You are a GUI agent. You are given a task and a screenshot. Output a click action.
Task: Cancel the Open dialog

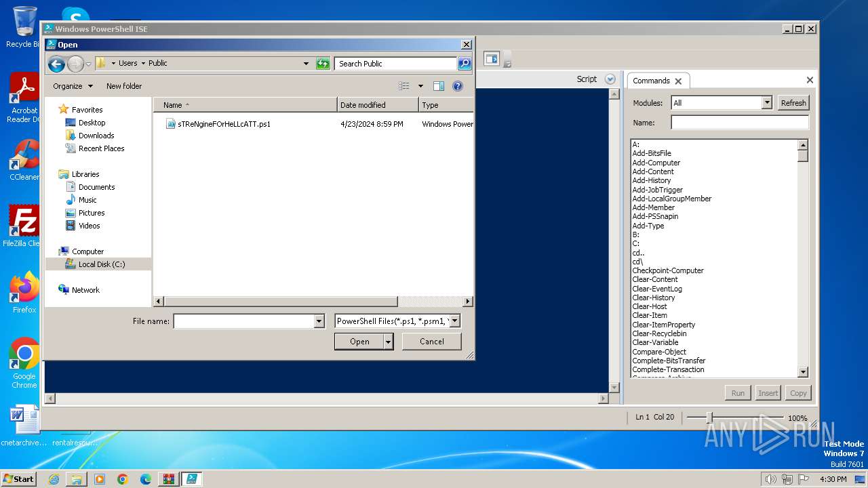point(432,342)
